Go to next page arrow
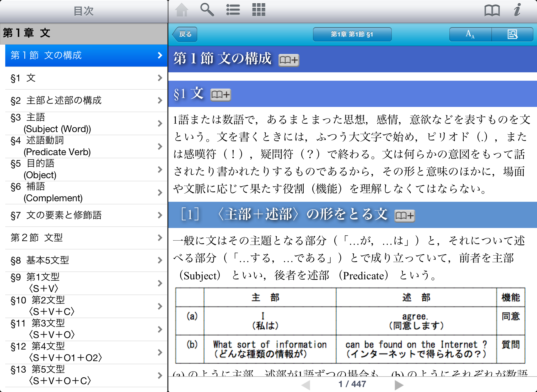The image size is (537, 392). [x=399, y=385]
